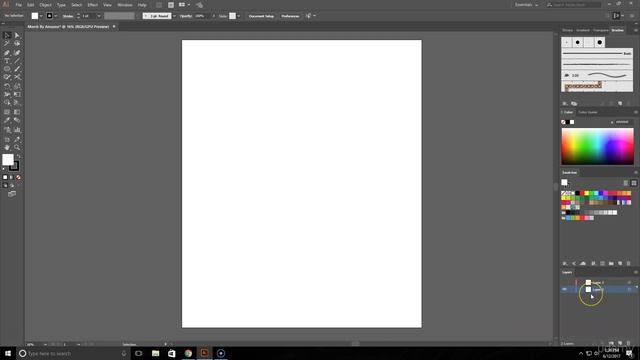The image size is (640, 360).
Task: Open stroke color dropdown in control bar
Action: coord(56,16)
